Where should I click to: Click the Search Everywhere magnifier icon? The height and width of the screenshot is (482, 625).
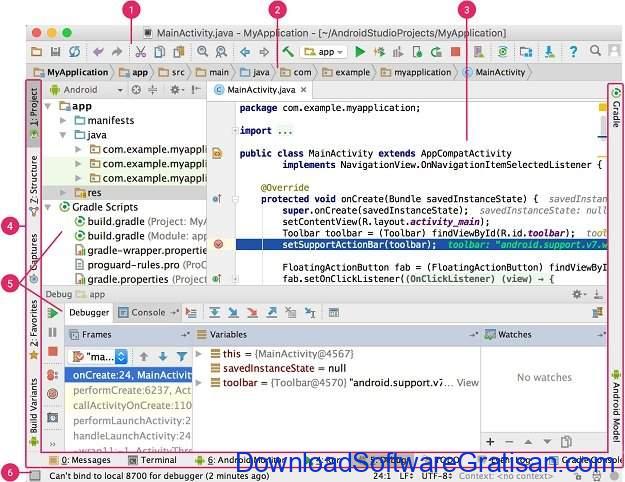coord(595,51)
